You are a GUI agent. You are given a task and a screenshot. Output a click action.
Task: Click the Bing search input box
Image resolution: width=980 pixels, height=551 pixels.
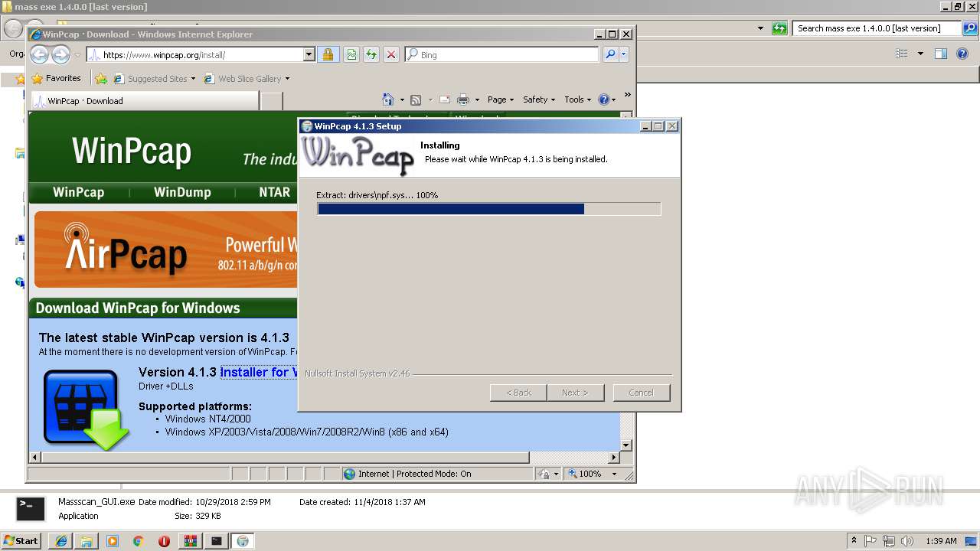[502, 54]
